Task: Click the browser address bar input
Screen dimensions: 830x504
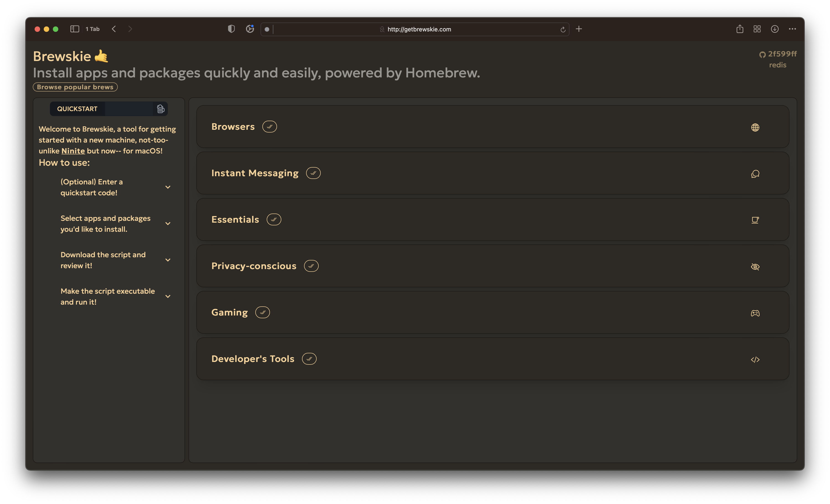Action: tap(415, 28)
